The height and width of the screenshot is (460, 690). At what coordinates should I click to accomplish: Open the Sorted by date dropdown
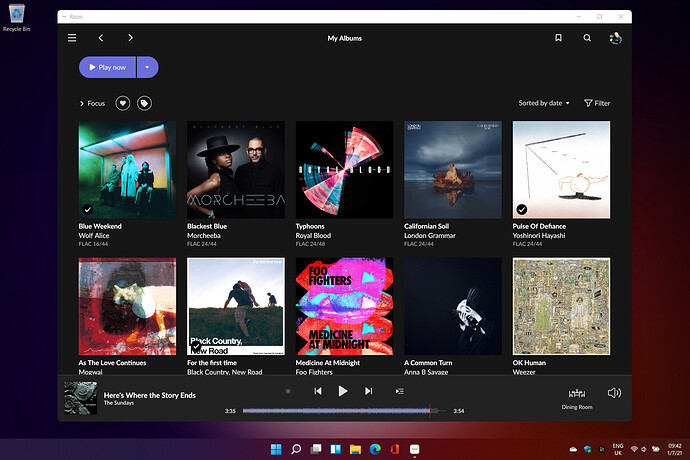(x=544, y=103)
